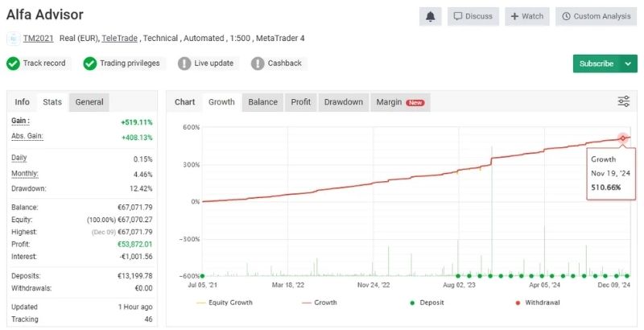Open the General tab

click(89, 101)
